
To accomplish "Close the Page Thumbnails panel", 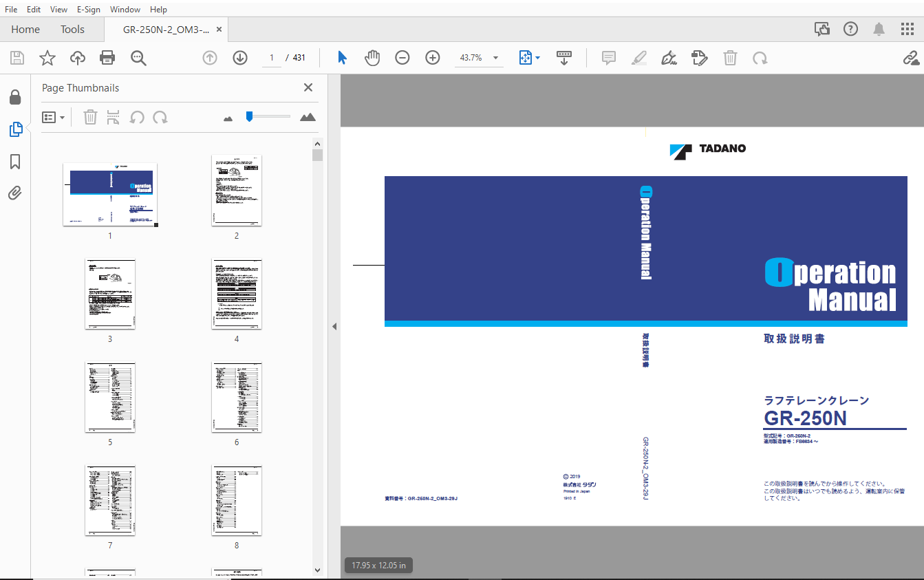I will point(308,87).
